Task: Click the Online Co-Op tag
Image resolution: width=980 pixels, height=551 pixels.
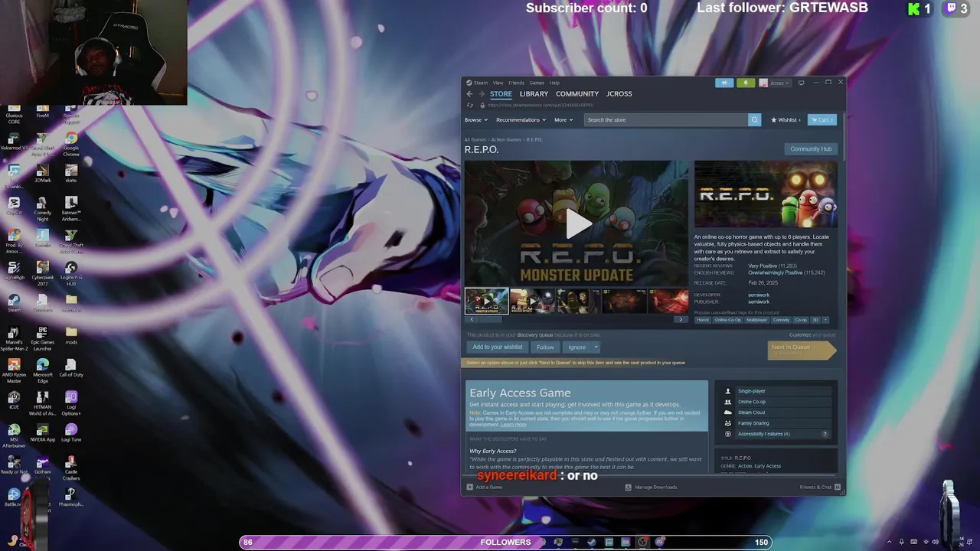Action: 727,320
